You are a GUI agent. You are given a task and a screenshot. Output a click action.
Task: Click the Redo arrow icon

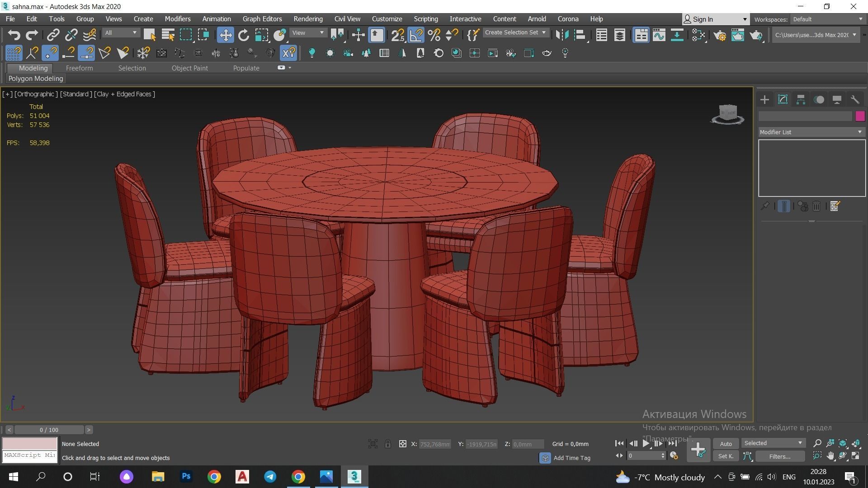[32, 35]
